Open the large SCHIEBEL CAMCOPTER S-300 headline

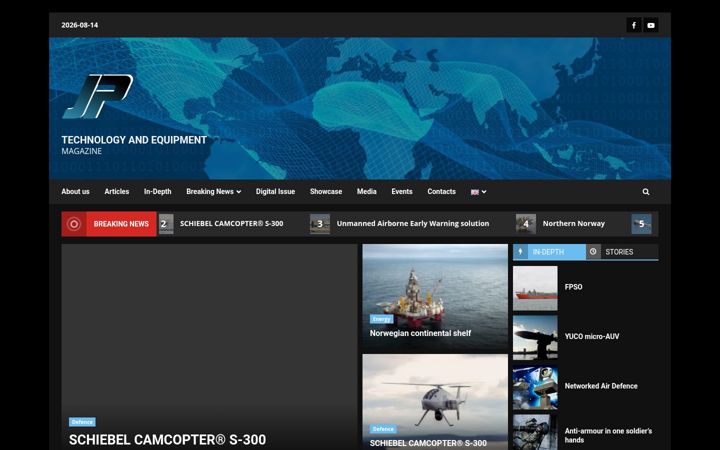pos(167,440)
